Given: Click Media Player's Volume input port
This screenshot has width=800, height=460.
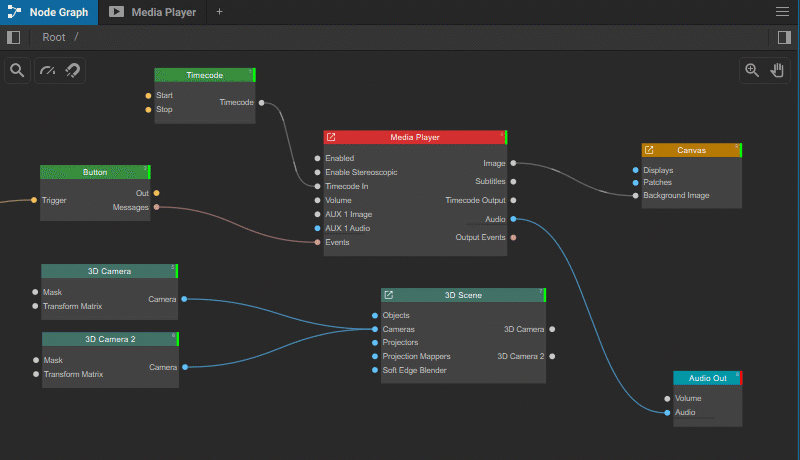Looking at the screenshot, I should click(317, 200).
